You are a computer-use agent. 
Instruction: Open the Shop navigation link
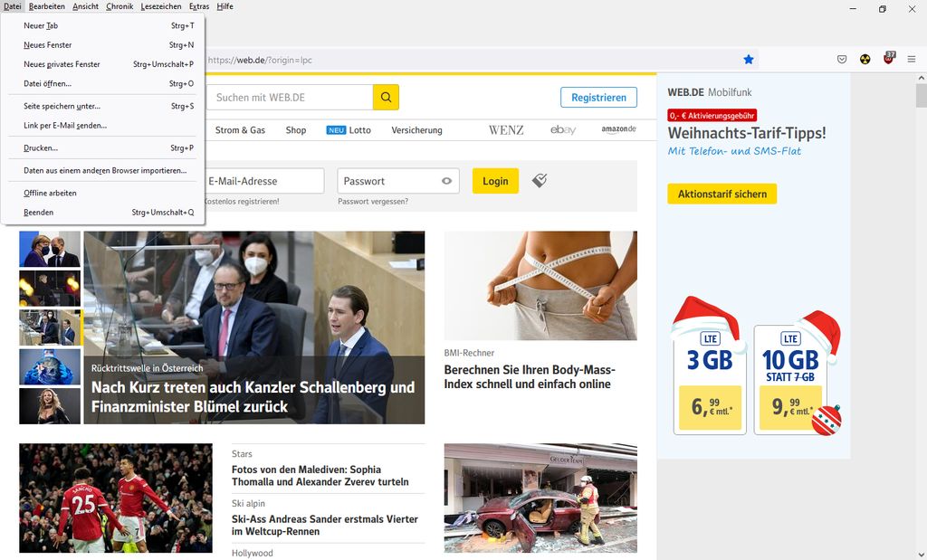[x=296, y=130]
